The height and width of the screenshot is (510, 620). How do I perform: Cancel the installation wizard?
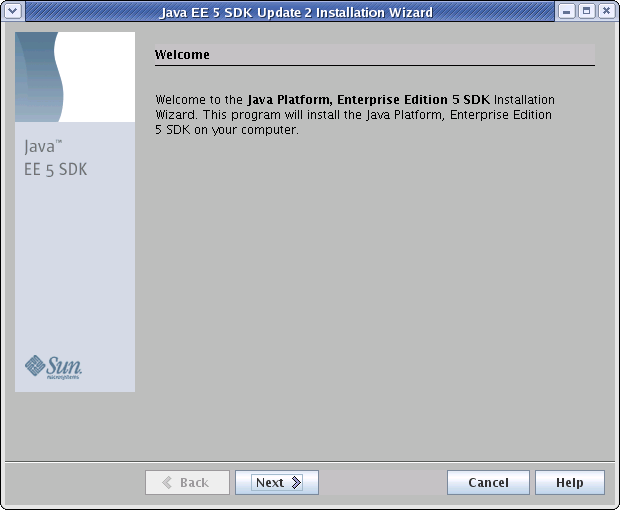488,482
